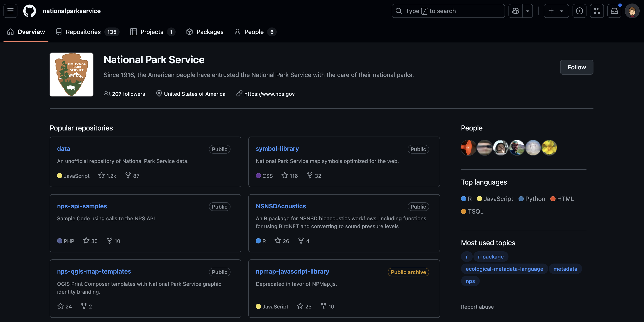View 35 stars of nps-api-samples
The image size is (644, 322).
click(90, 241)
